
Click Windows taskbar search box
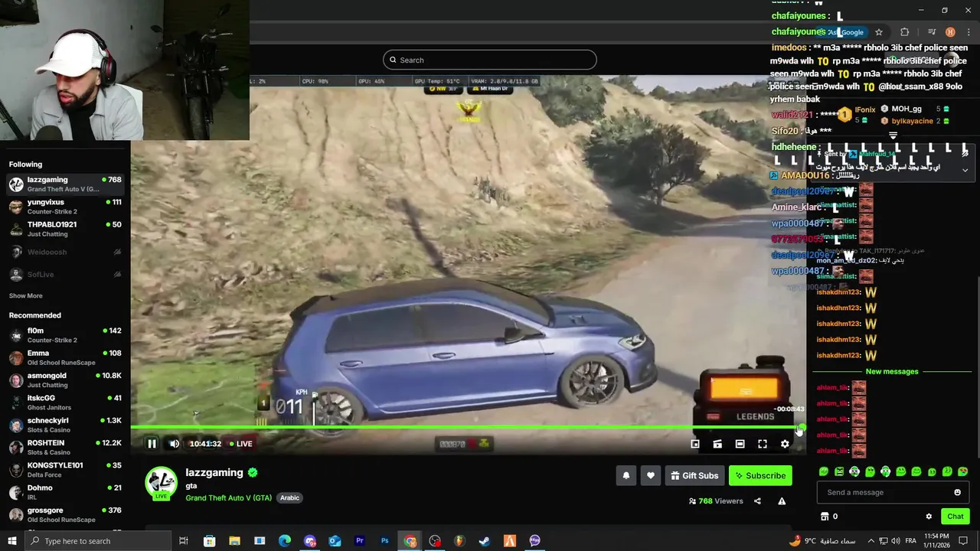[x=97, y=541]
